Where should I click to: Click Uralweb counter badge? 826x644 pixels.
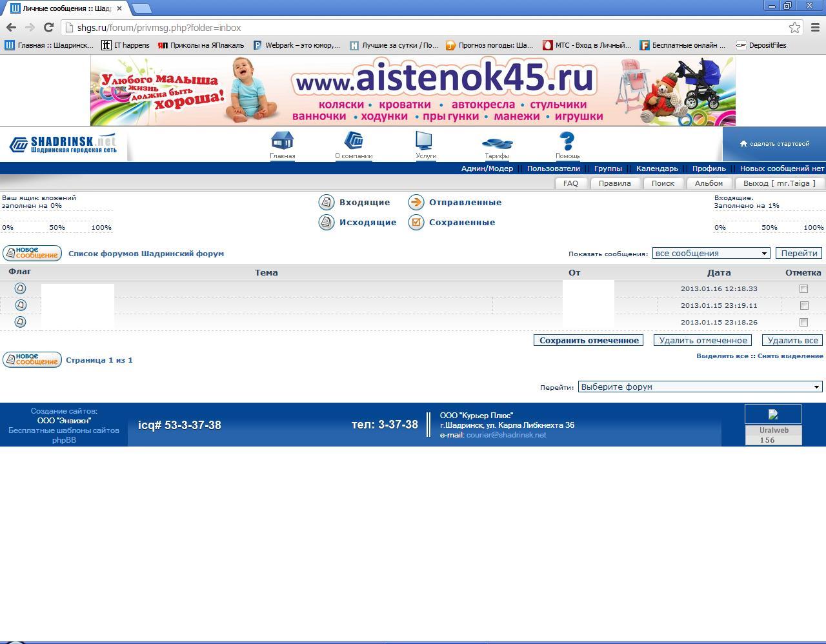pyautogui.click(x=773, y=435)
